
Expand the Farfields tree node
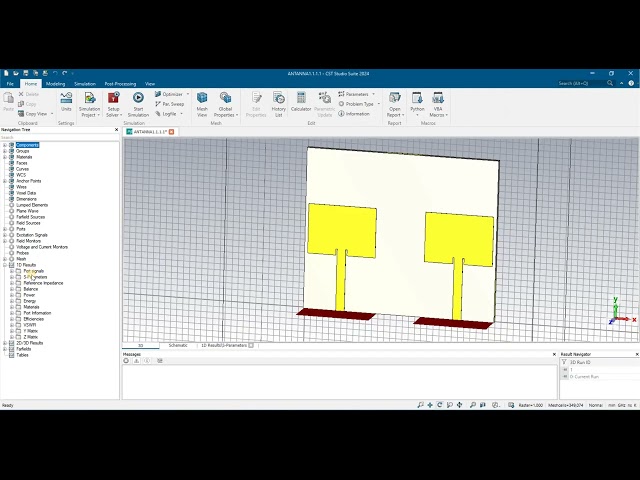(5, 349)
